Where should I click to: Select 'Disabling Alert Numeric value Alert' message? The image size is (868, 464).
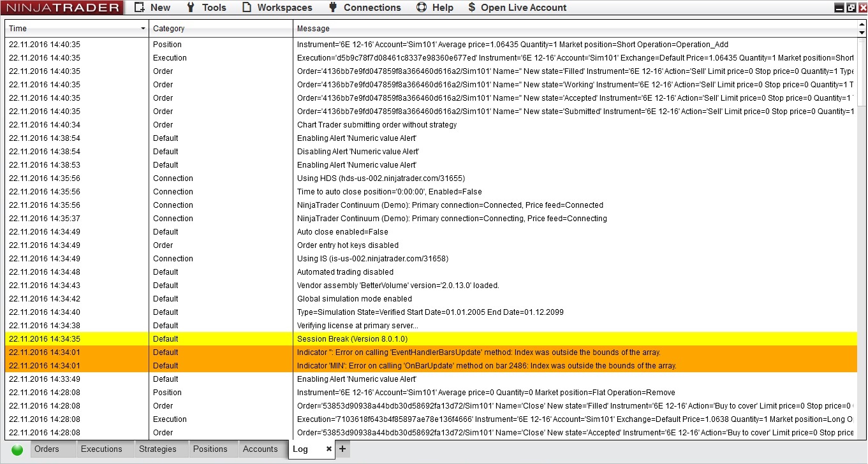(358, 152)
